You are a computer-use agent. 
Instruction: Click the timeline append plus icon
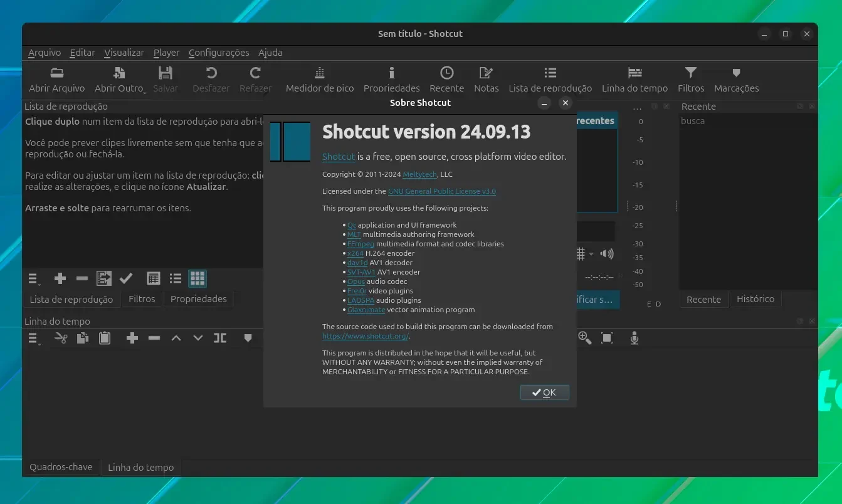tap(132, 338)
